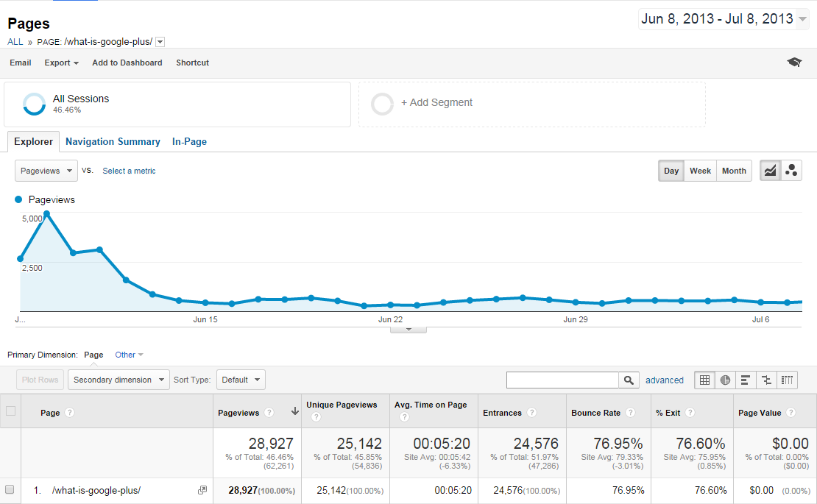
Task: Show help for Avg. Time on Page
Action: coord(404,416)
